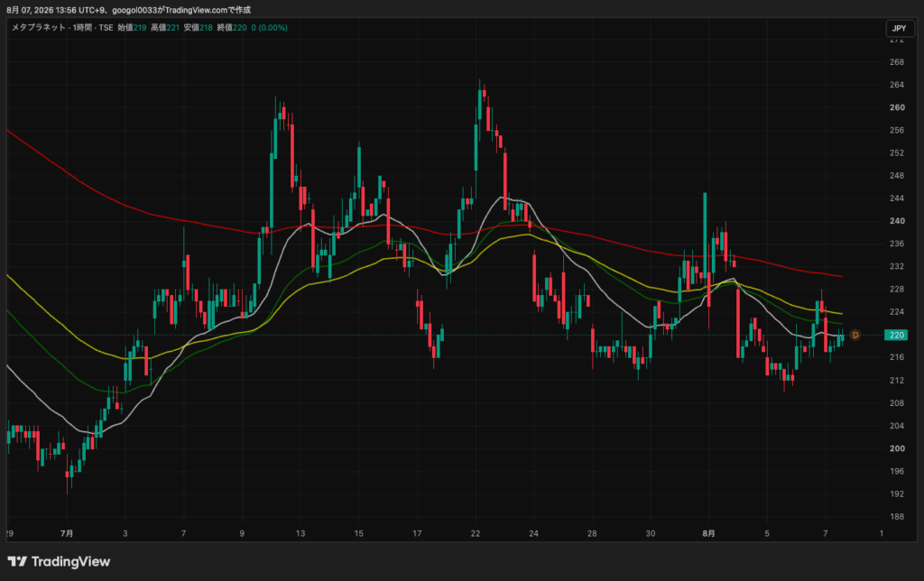The image size is (924, 581).
Task: Click price axis label 236
Action: pos(897,244)
